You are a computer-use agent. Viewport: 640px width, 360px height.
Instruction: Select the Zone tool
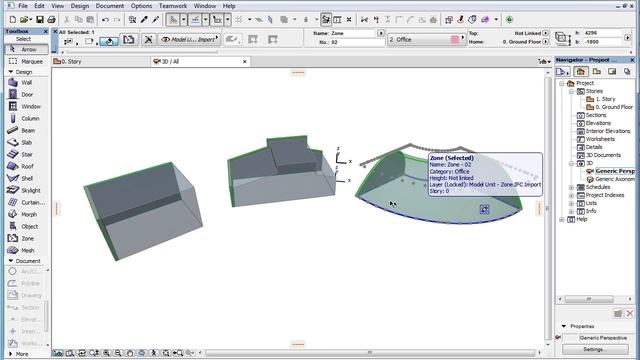coord(26,238)
